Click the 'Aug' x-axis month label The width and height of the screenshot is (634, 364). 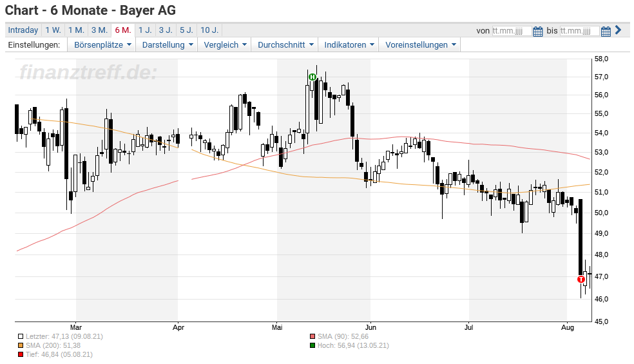tap(568, 327)
